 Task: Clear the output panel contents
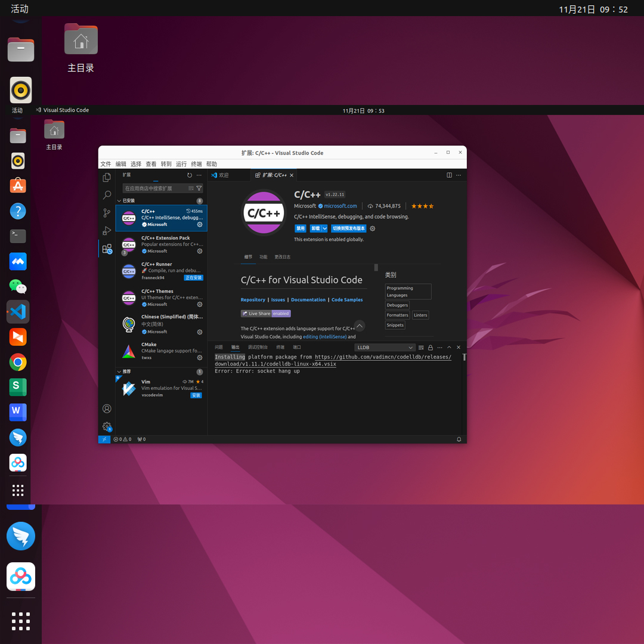point(421,348)
